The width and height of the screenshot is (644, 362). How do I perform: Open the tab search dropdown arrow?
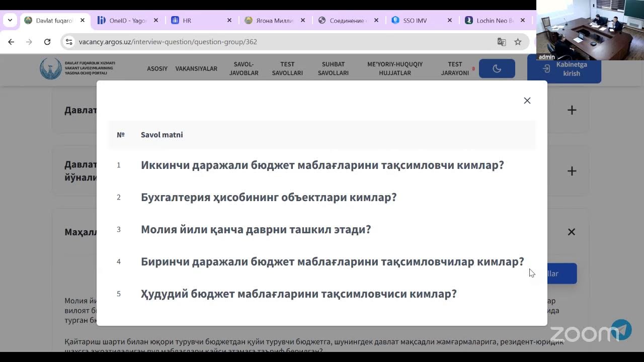[10, 20]
